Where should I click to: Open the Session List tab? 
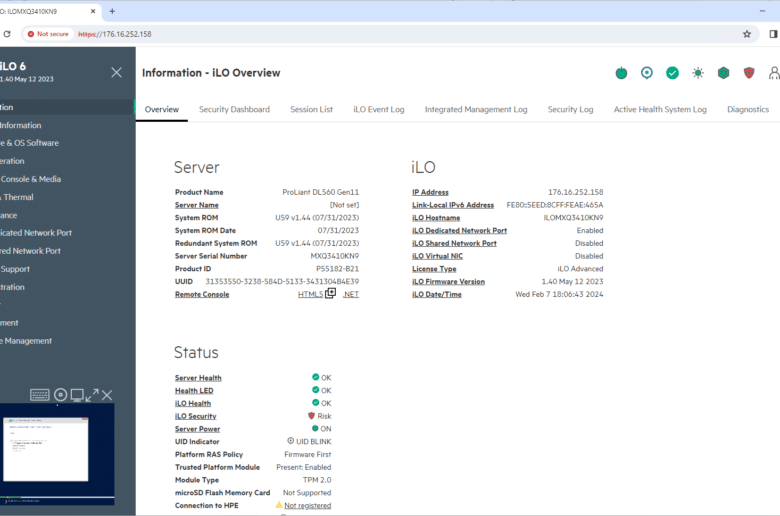point(311,109)
